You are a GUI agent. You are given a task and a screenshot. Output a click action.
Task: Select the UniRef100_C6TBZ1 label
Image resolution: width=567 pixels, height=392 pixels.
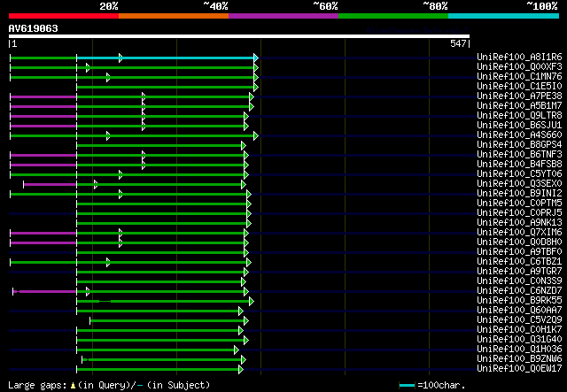click(520, 262)
